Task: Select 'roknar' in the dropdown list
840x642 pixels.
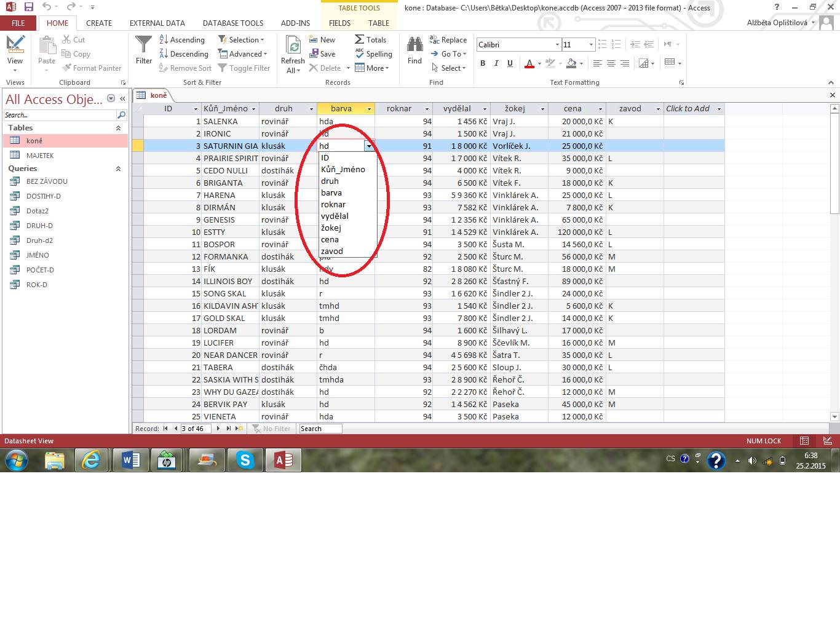Action: click(347, 204)
